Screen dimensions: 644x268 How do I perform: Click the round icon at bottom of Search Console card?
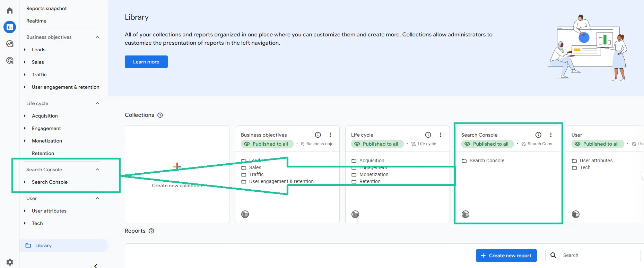point(465,214)
